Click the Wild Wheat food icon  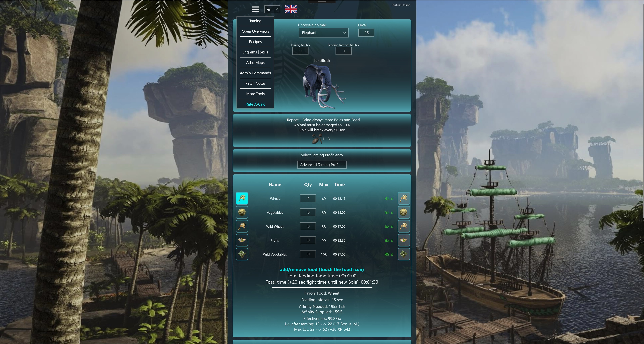tap(242, 226)
